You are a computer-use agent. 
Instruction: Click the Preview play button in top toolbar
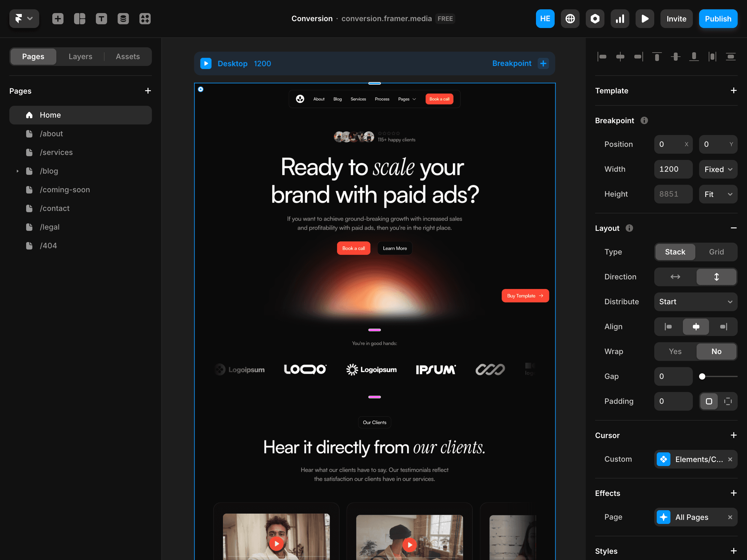(x=645, y=19)
